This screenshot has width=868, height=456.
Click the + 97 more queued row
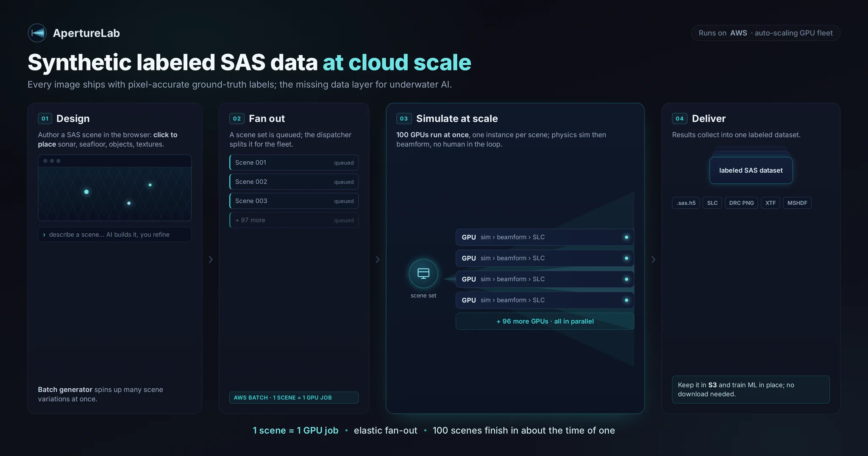pyautogui.click(x=294, y=220)
